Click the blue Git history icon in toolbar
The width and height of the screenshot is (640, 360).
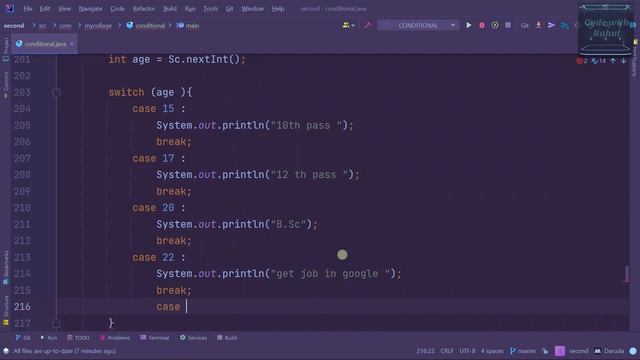pyautogui.click(x=564, y=25)
